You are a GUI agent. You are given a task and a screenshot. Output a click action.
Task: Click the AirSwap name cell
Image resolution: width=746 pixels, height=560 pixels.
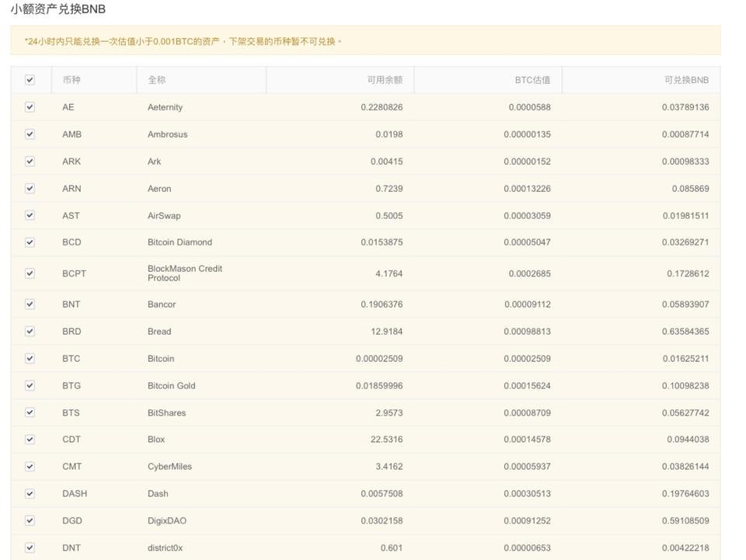[x=164, y=216]
